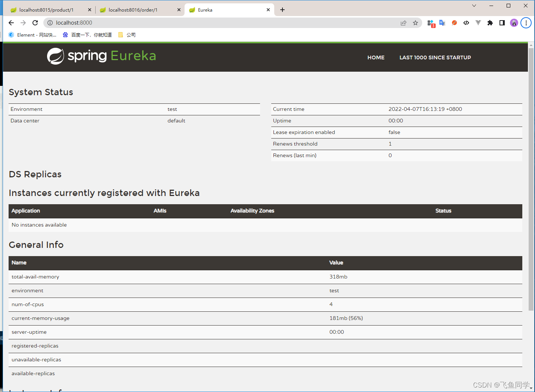Open the code brackets extension
Screen dimensions: 535x392
click(466, 23)
